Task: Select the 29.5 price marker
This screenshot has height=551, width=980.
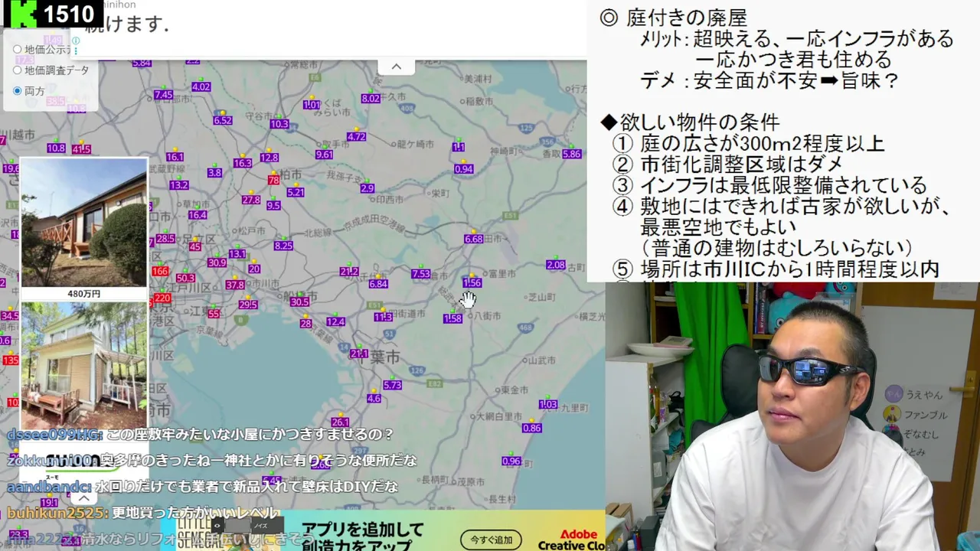Action: tap(247, 305)
